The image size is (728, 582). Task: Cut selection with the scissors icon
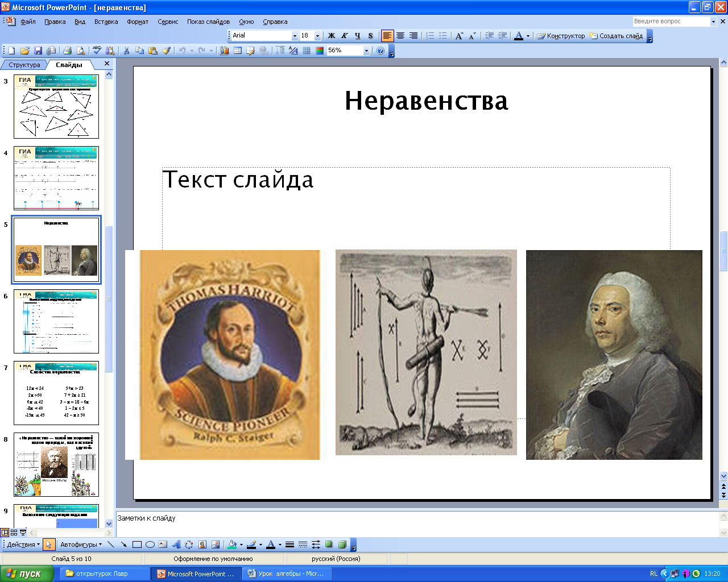pyautogui.click(x=126, y=51)
